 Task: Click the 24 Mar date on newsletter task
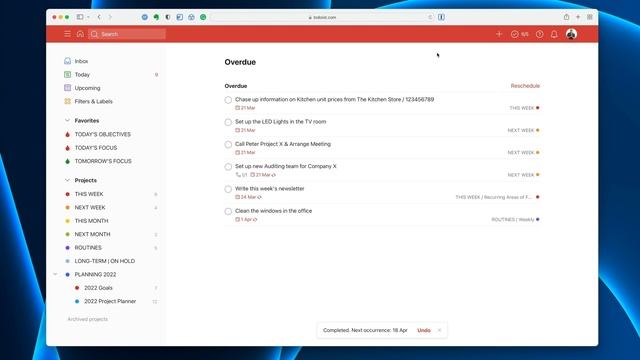pos(248,197)
